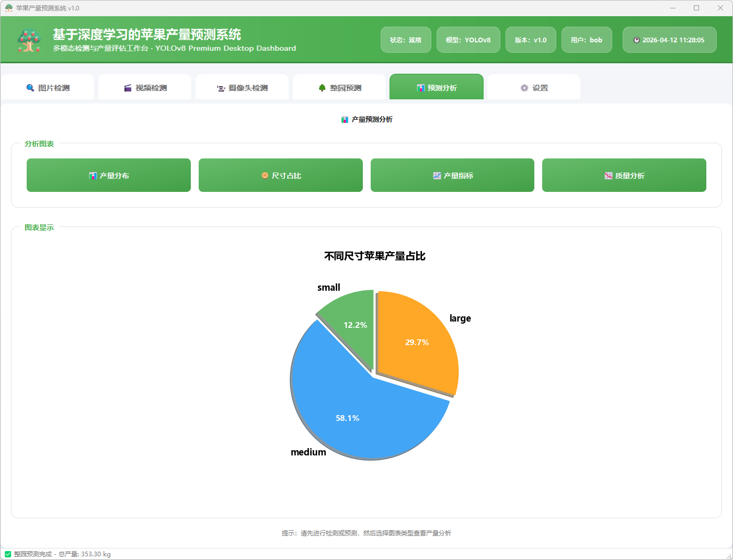The width and height of the screenshot is (733, 560).
Task: Click the clapperboard icon on 视频检测 tab
Action: click(128, 88)
